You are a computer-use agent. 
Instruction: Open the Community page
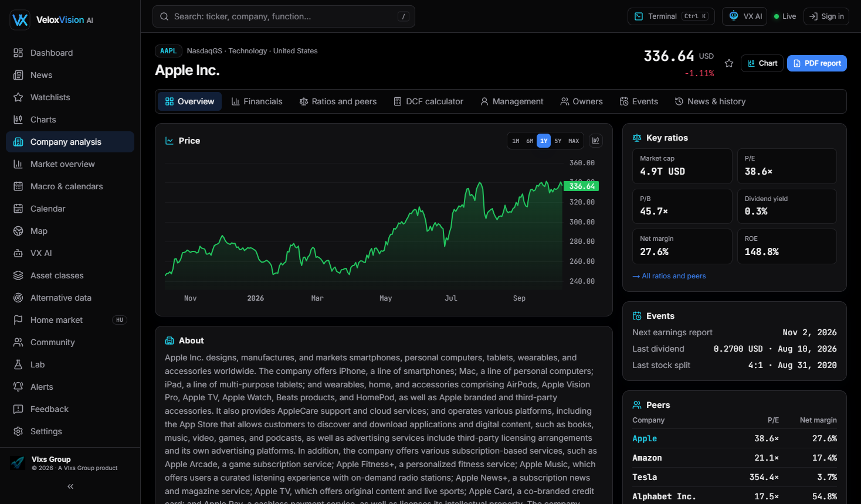(70, 342)
